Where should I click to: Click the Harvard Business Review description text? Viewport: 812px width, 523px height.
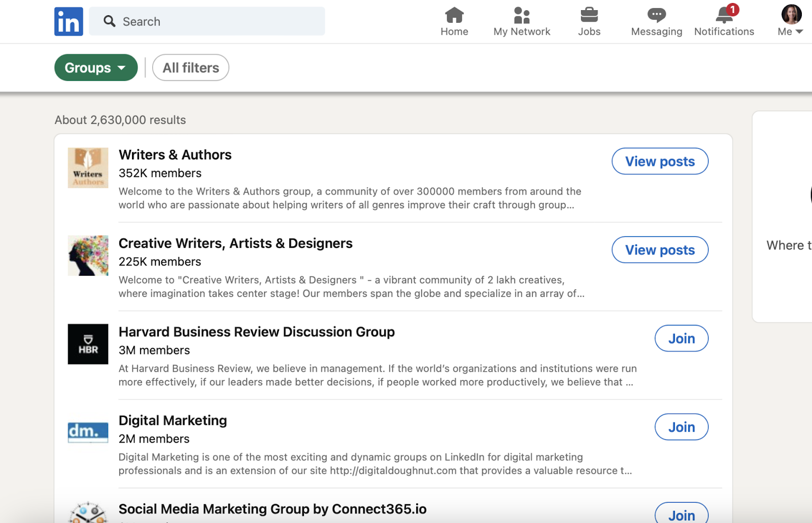pos(378,375)
